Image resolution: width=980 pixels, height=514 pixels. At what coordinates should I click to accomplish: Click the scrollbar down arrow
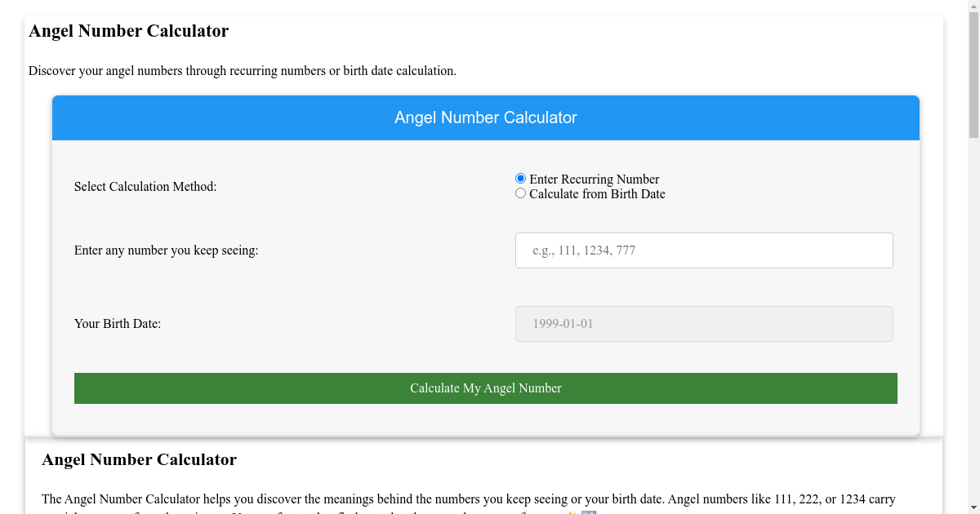pos(973,507)
